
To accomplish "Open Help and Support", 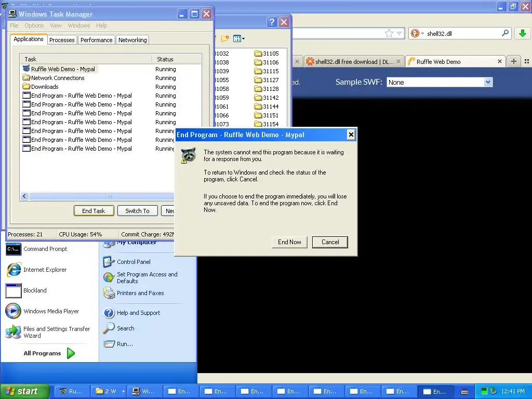I will (x=131, y=312).
